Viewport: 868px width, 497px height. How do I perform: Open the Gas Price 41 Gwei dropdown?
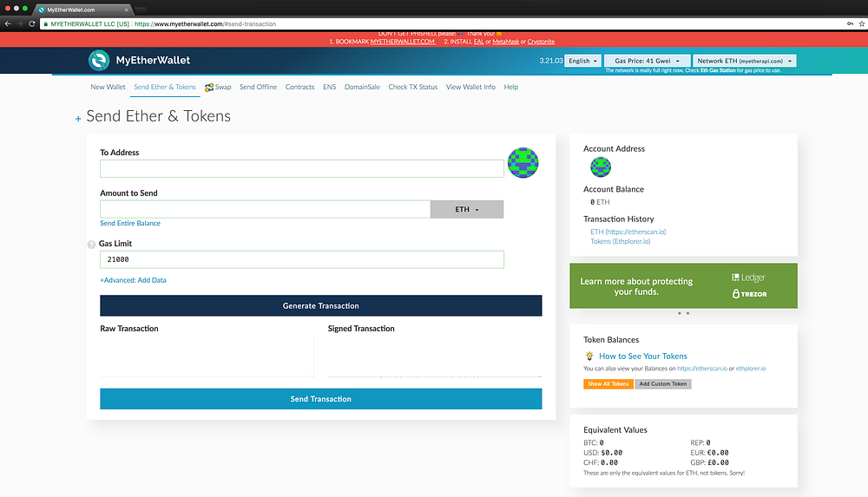648,61
